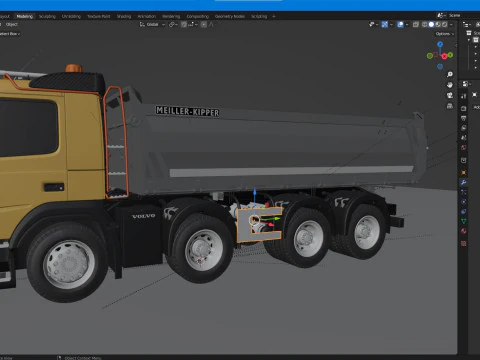Image resolution: width=480 pixels, height=360 pixels.
Task: Switch to the Shading workspace tab
Action: coord(124,16)
